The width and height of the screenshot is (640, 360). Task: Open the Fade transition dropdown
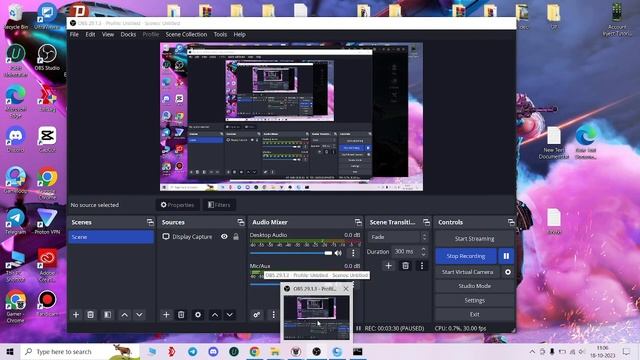click(398, 237)
